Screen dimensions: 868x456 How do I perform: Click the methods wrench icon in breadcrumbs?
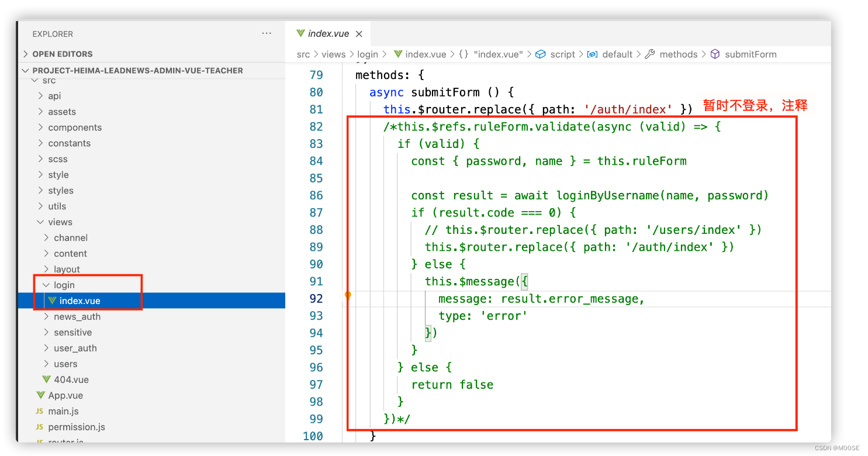click(650, 54)
